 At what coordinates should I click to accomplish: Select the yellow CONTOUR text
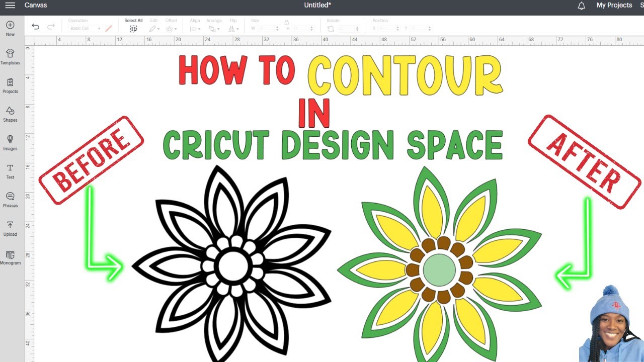(405, 75)
